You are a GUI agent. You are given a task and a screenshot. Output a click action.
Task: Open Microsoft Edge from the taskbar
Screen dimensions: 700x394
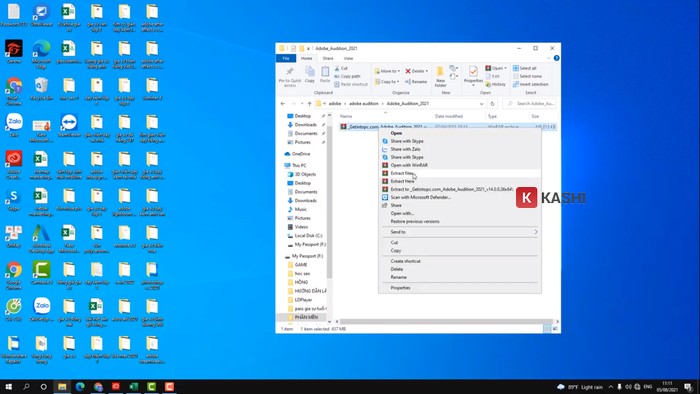pos(80,386)
